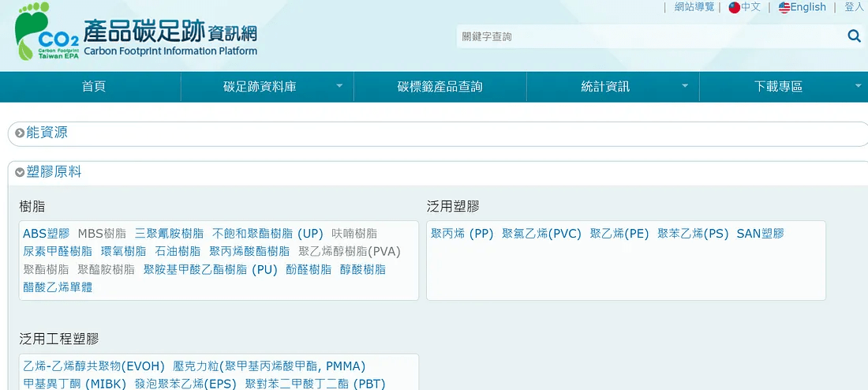
Task: Open 聚乙烯(PE) link
Action: pos(619,234)
